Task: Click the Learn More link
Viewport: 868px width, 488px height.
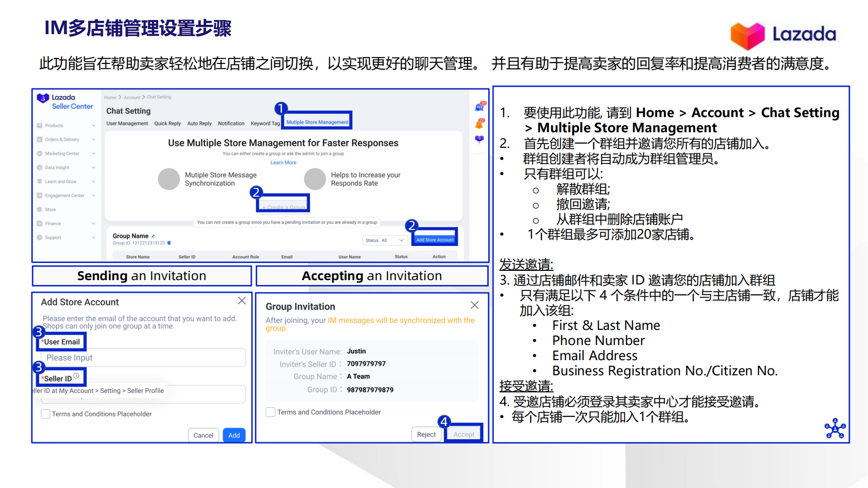Action: tap(283, 163)
